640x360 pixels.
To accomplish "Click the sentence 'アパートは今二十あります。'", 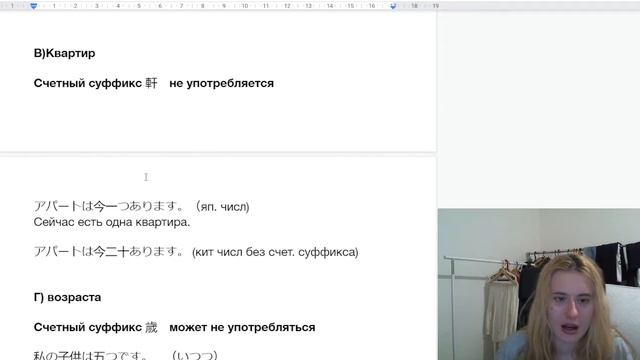I will click(x=109, y=251).
